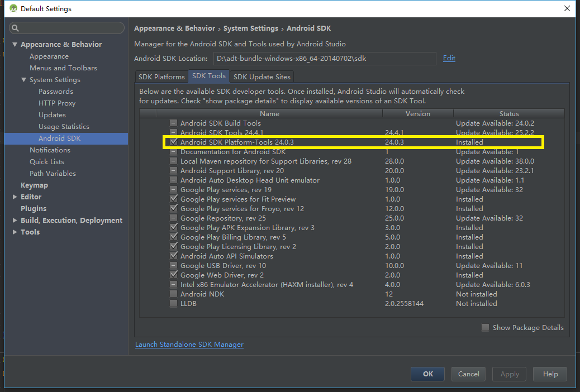Open the Plugins settings page
The height and width of the screenshot is (392, 580).
click(x=33, y=208)
